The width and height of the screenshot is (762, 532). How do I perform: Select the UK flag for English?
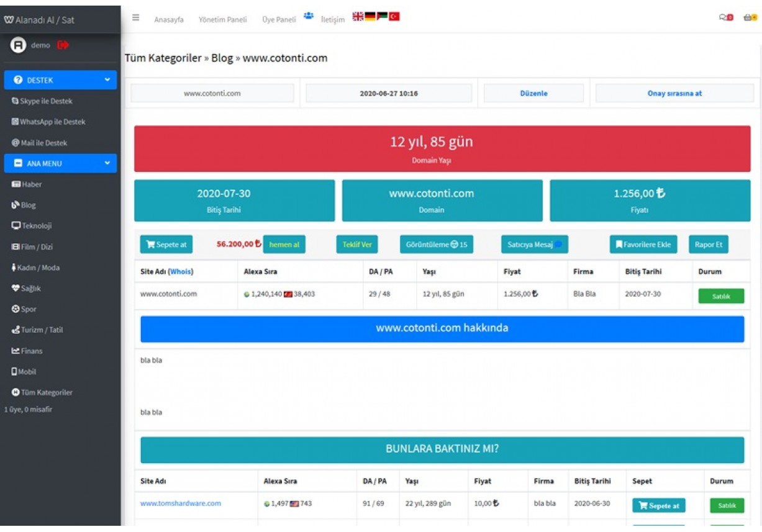(x=358, y=17)
